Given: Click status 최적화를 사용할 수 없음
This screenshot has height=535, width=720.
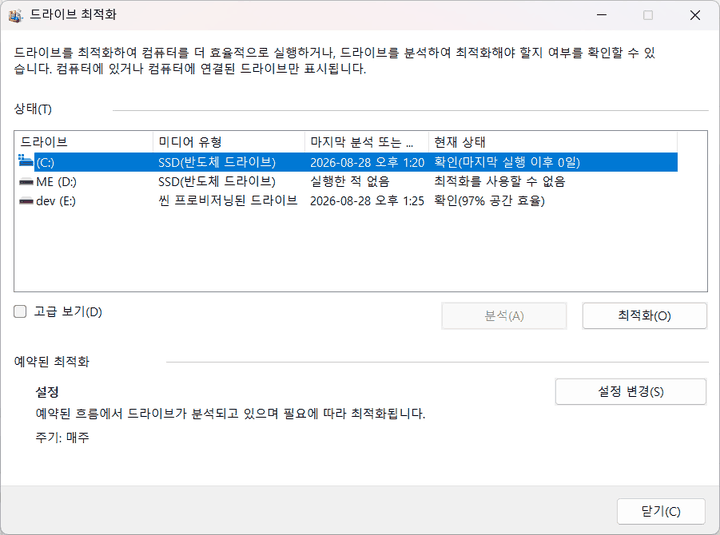Looking at the screenshot, I should click(x=499, y=182).
